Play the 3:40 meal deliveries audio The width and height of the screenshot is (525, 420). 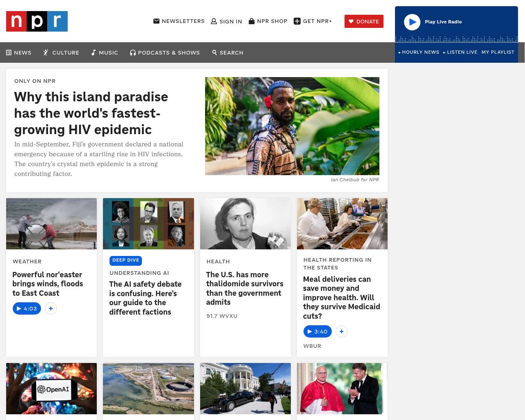317,331
